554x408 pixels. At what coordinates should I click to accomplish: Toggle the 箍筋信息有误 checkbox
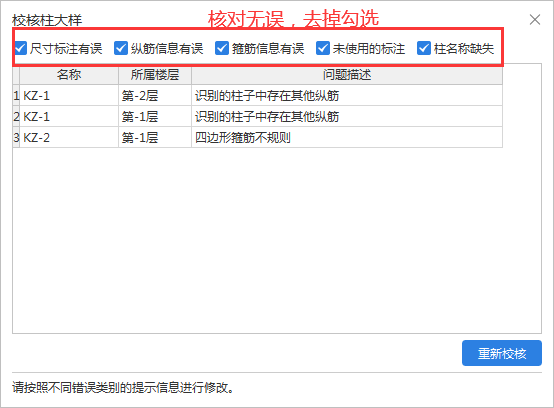tap(222, 48)
